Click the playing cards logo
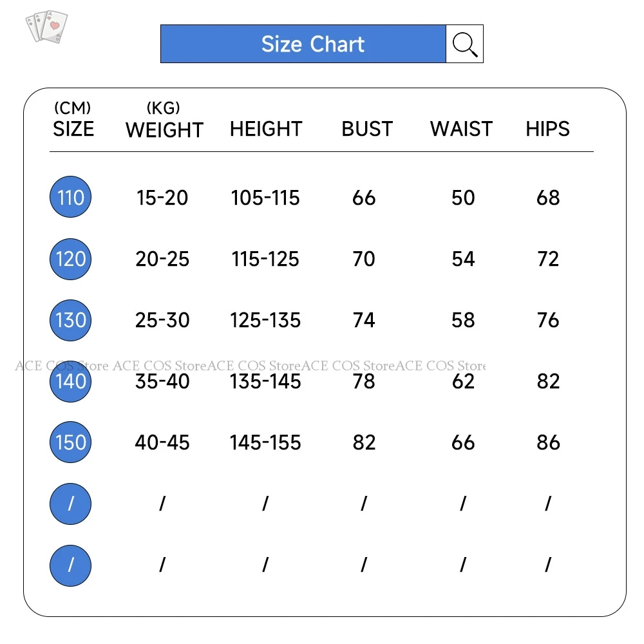Viewport: 644px width, 644px height. 46,26
